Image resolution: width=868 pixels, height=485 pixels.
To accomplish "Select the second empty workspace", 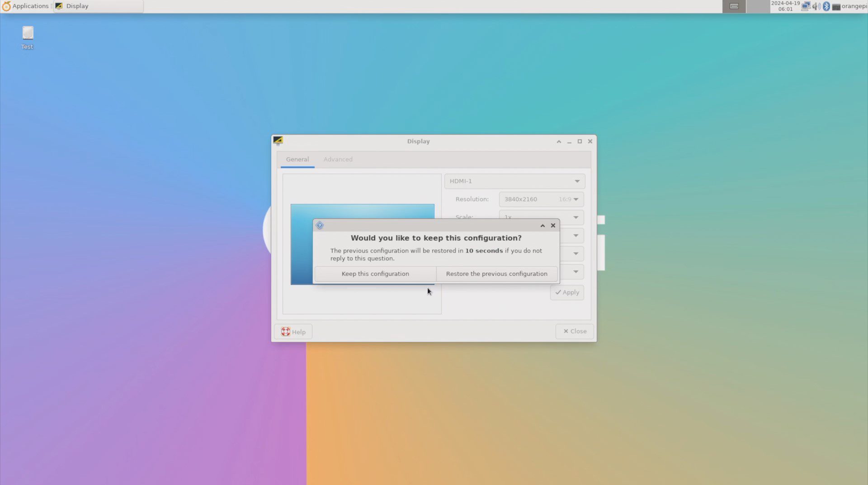I will (758, 6).
